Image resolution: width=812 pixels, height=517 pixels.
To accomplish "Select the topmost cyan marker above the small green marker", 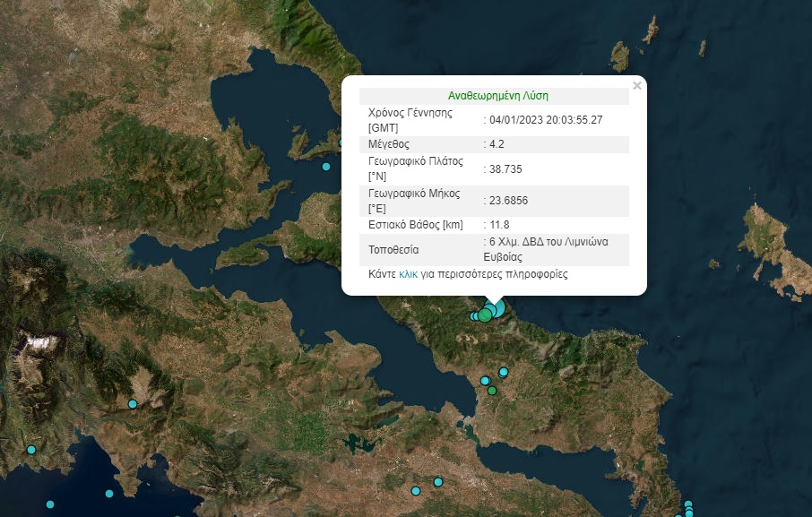I will (x=504, y=372).
